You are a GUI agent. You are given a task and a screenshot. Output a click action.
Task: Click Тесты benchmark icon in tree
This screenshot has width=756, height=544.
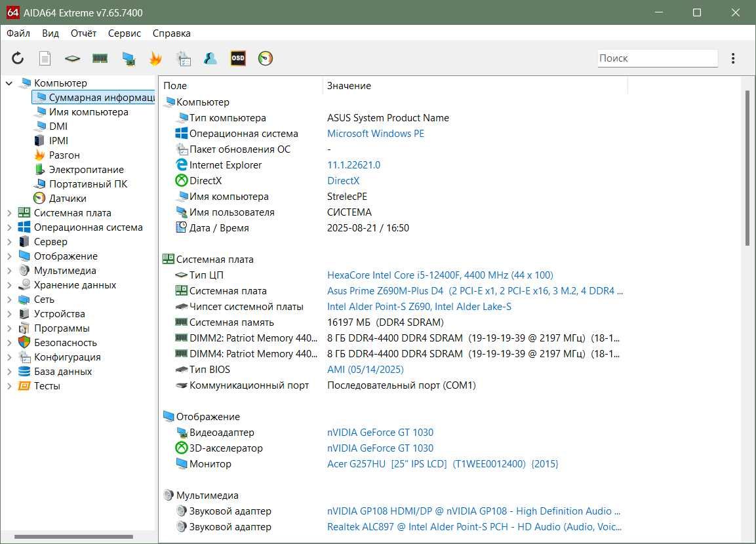coord(24,385)
